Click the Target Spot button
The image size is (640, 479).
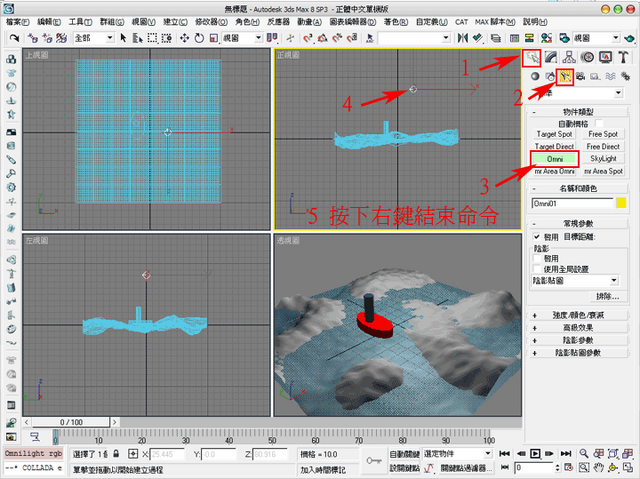(x=554, y=134)
